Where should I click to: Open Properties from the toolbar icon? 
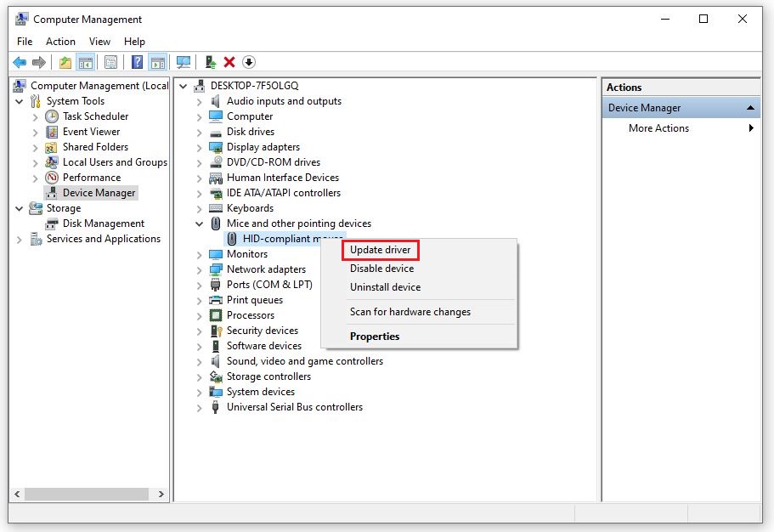[x=110, y=61]
